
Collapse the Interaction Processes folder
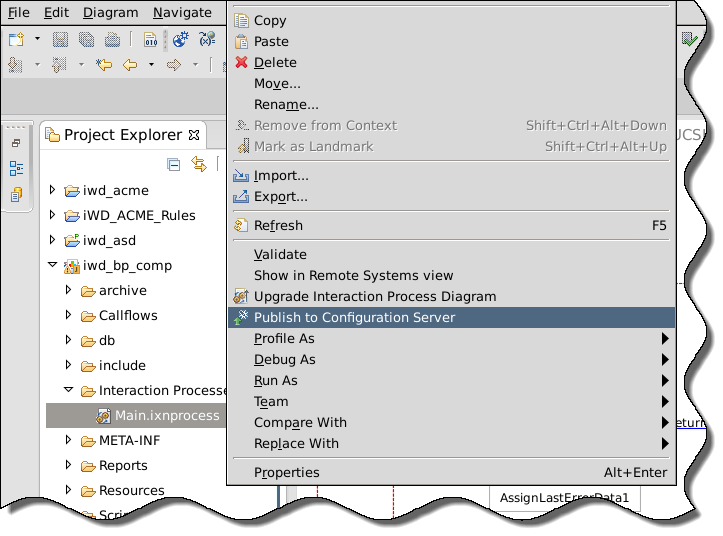click(68, 390)
